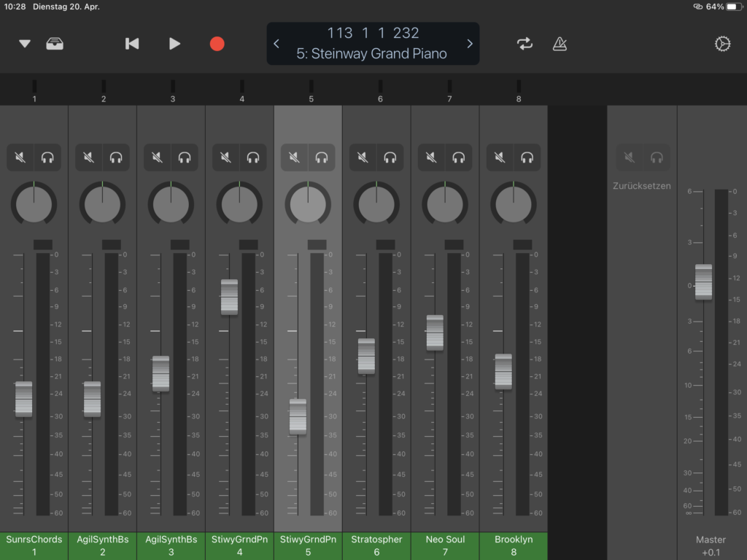Viewport: 747px width, 560px height.
Task: Open the browser inbox tray icon
Action: (55, 44)
